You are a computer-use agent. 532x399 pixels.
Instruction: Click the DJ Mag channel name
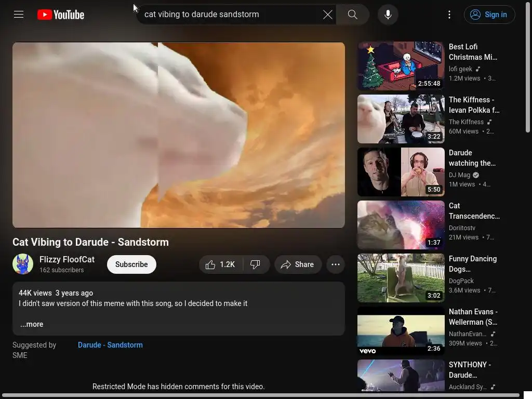click(459, 175)
